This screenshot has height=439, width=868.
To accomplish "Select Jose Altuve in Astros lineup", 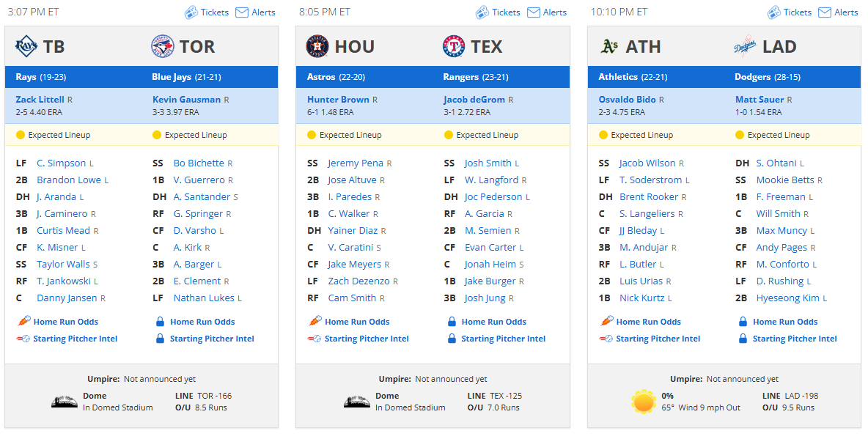I will point(352,180).
